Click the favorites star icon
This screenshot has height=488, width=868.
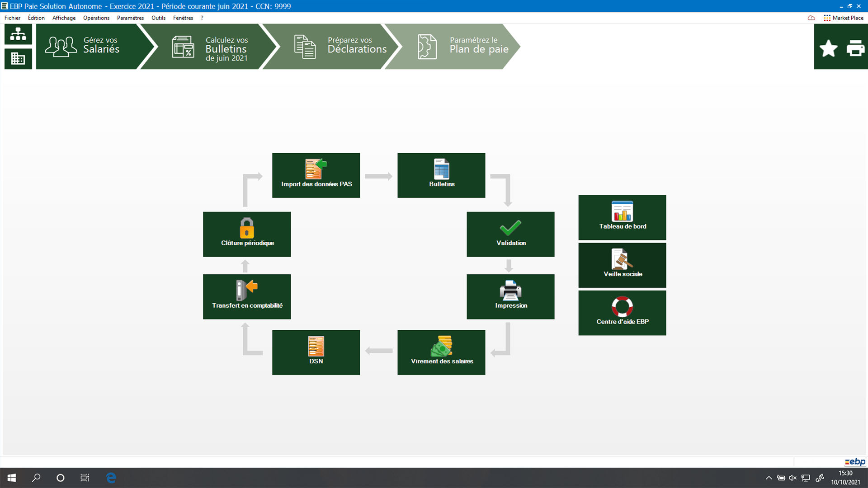(828, 48)
